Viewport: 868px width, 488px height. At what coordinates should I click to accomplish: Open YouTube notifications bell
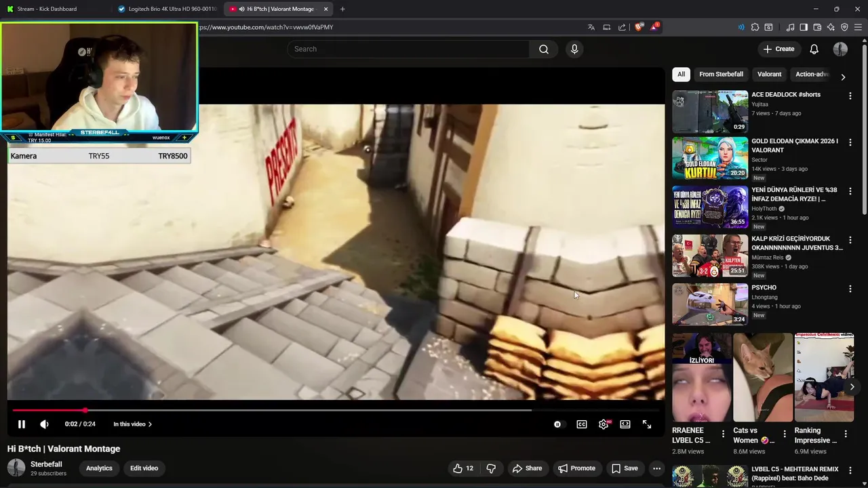point(814,49)
